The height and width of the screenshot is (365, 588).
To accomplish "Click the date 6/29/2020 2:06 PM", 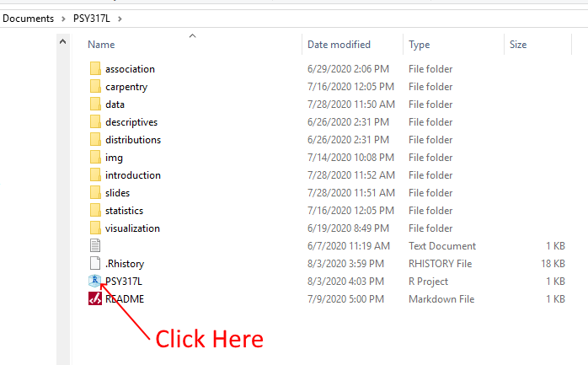I will [x=349, y=69].
